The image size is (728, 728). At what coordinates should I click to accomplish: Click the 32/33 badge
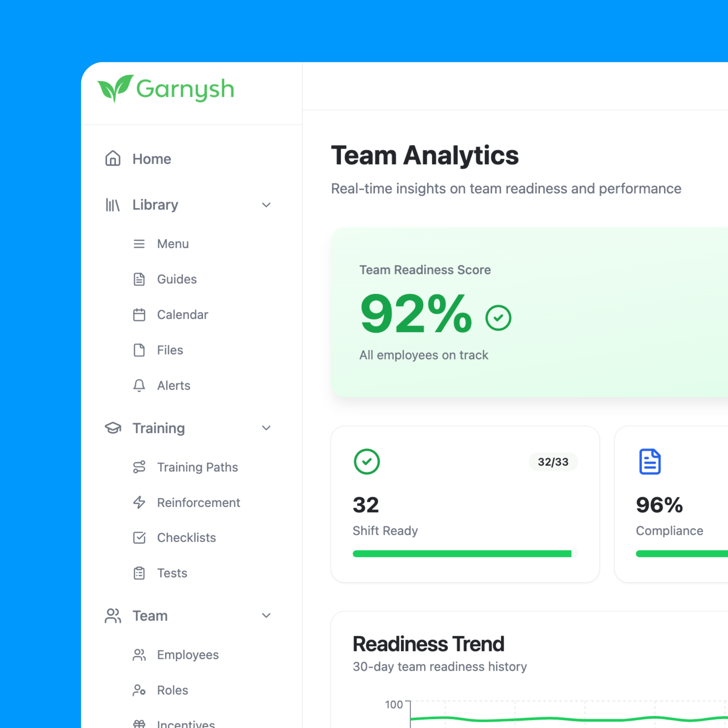[x=553, y=462]
